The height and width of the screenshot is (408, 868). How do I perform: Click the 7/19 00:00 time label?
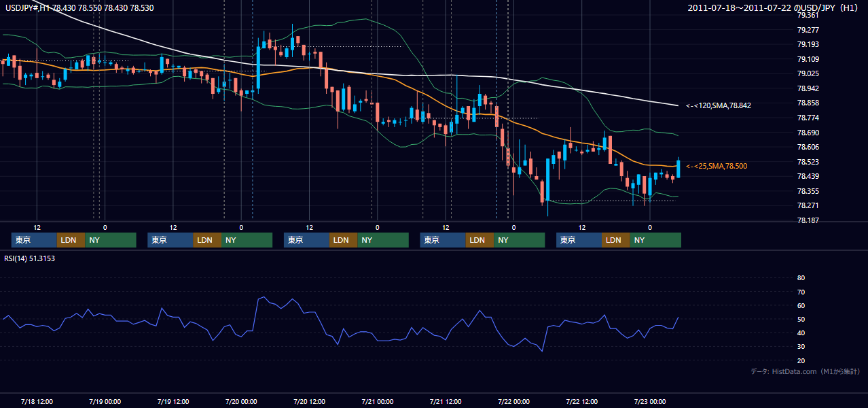[105, 401]
